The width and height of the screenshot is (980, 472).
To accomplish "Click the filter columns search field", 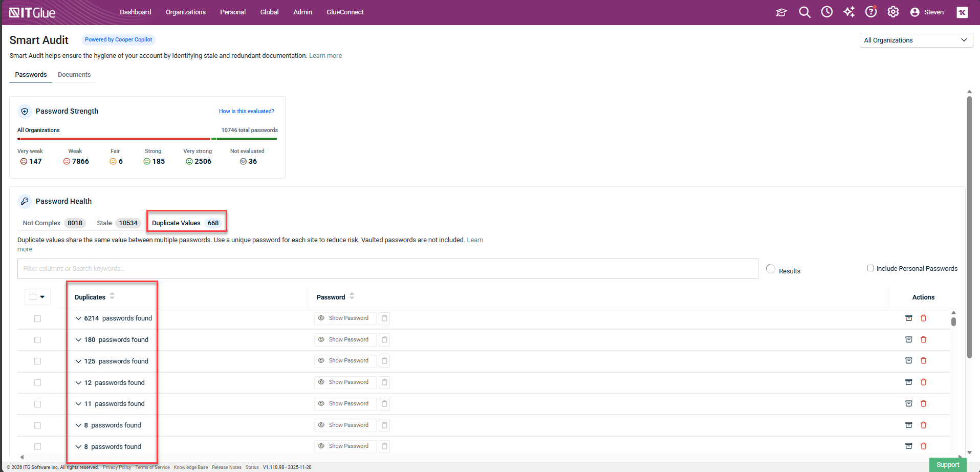I will 387,269.
